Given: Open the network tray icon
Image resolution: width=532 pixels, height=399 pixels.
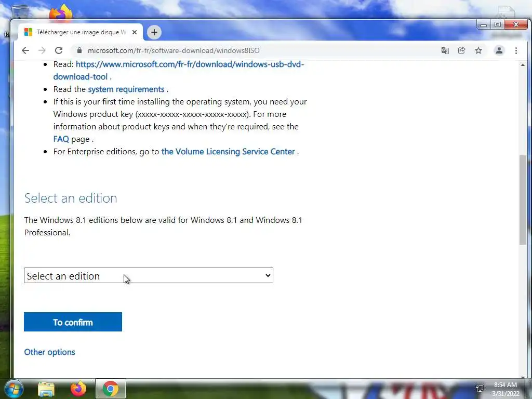Looking at the screenshot, I should coord(480,389).
